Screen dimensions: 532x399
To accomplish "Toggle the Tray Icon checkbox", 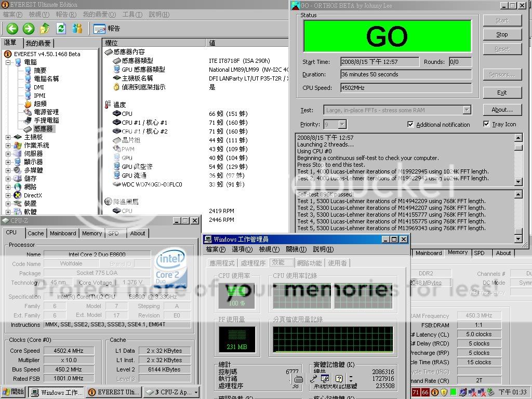I will (x=486, y=124).
